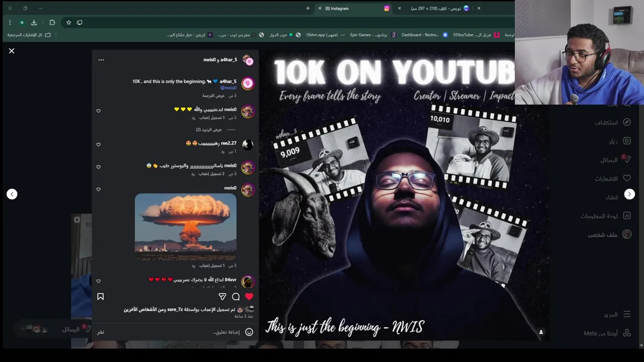Open a new browser tab with plus

pyautogui.click(x=308, y=8)
